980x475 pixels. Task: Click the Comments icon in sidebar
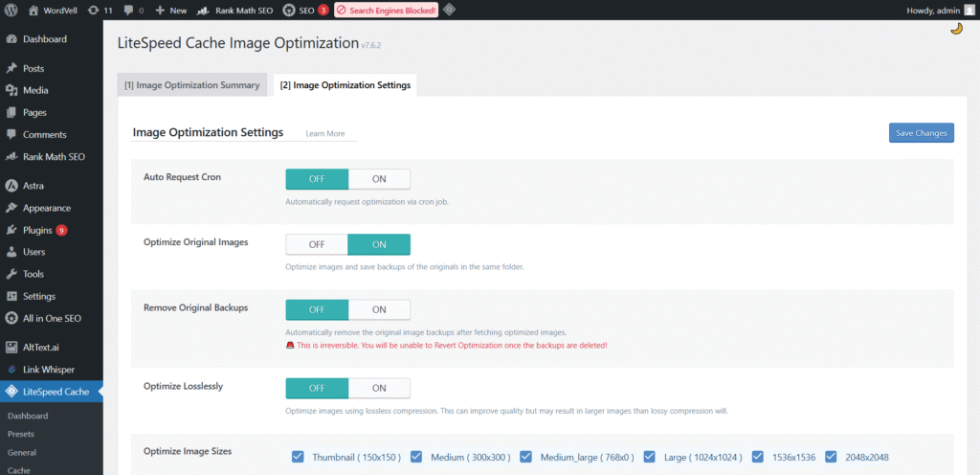tap(11, 134)
